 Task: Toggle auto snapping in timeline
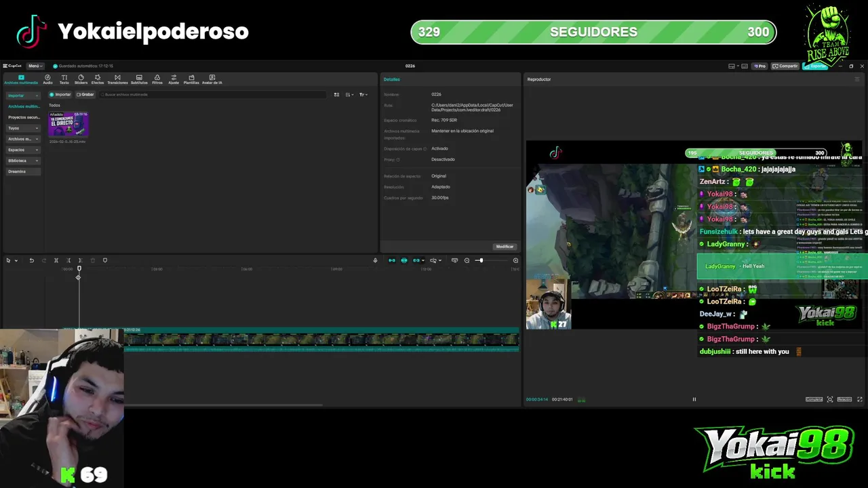[x=404, y=260]
